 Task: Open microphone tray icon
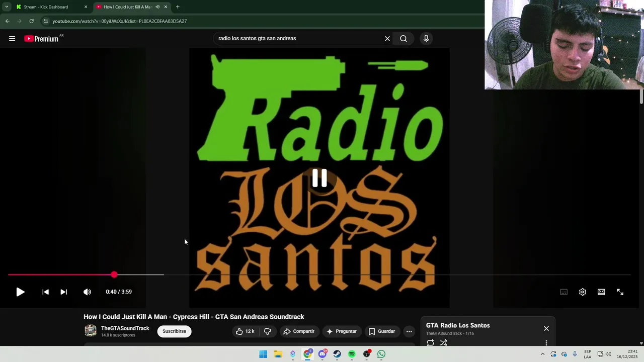[x=575, y=354]
